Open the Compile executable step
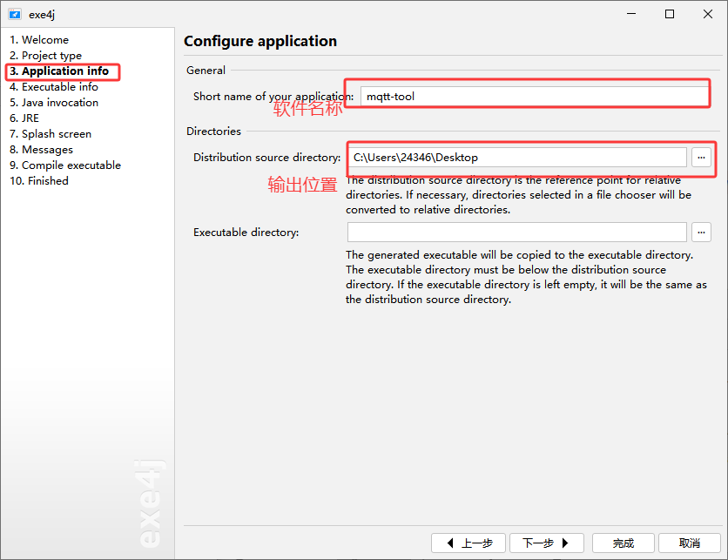Viewport: 728px width, 560px height. 65,165
